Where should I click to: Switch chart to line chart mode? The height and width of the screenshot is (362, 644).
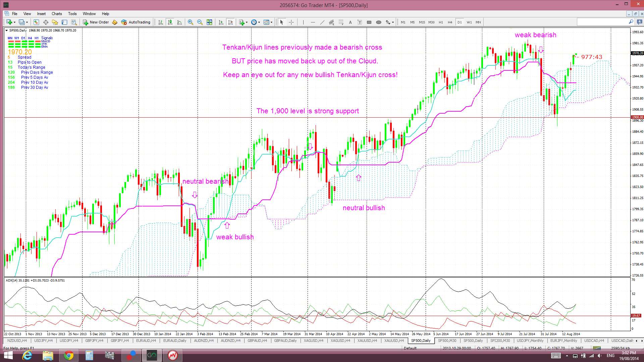[x=179, y=22]
